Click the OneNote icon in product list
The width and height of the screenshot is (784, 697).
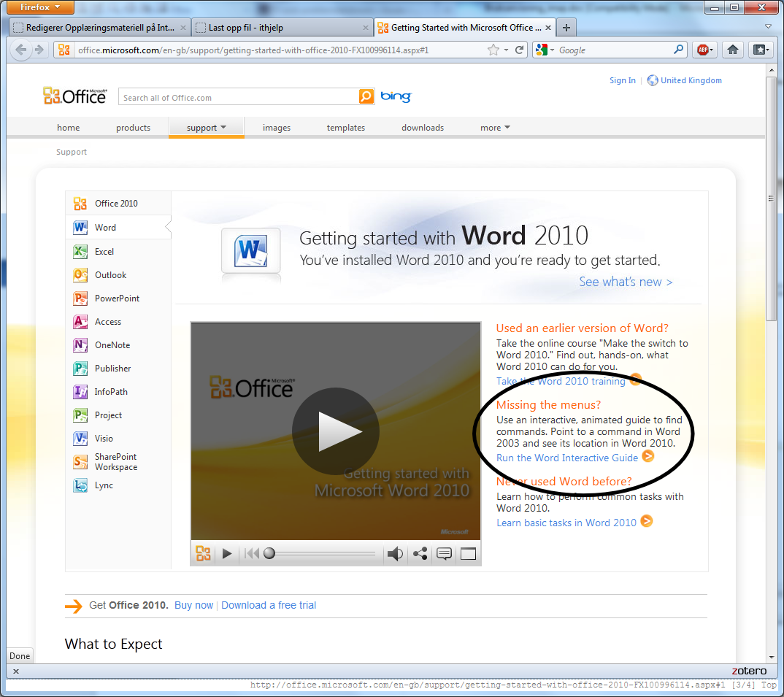click(80, 345)
